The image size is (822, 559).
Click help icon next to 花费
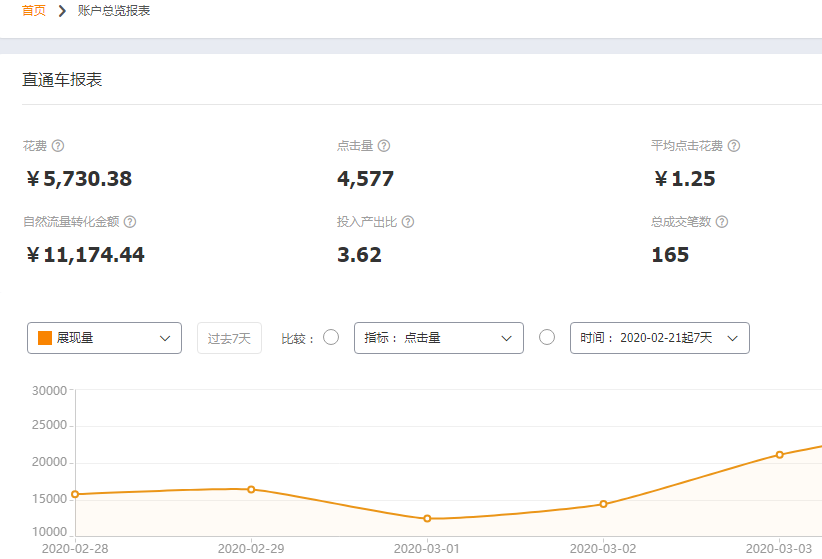tap(58, 146)
